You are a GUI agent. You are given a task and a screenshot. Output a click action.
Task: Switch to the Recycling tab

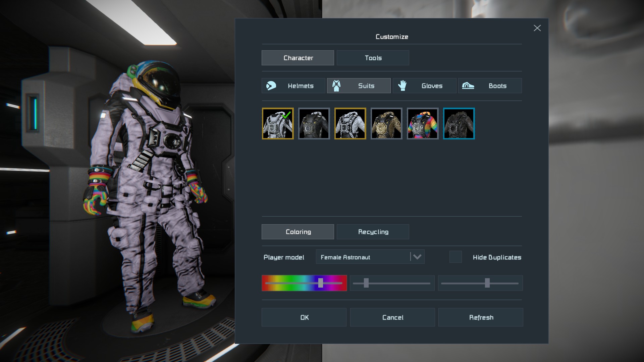pyautogui.click(x=373, y=232)
